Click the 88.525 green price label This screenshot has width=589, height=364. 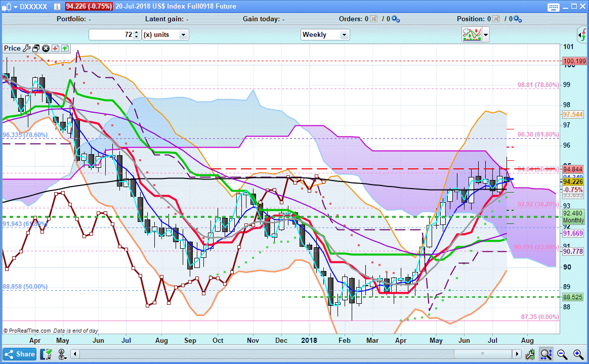tap(573, 297)
